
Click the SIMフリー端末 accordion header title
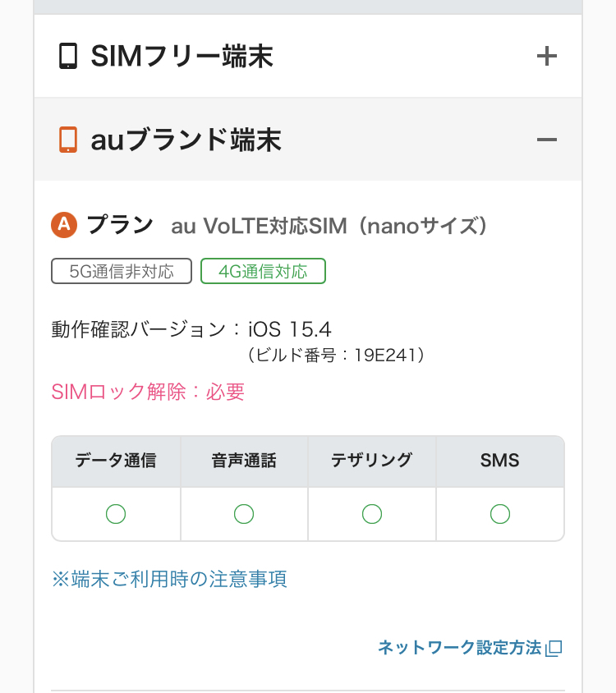click(x=182, y=57)
